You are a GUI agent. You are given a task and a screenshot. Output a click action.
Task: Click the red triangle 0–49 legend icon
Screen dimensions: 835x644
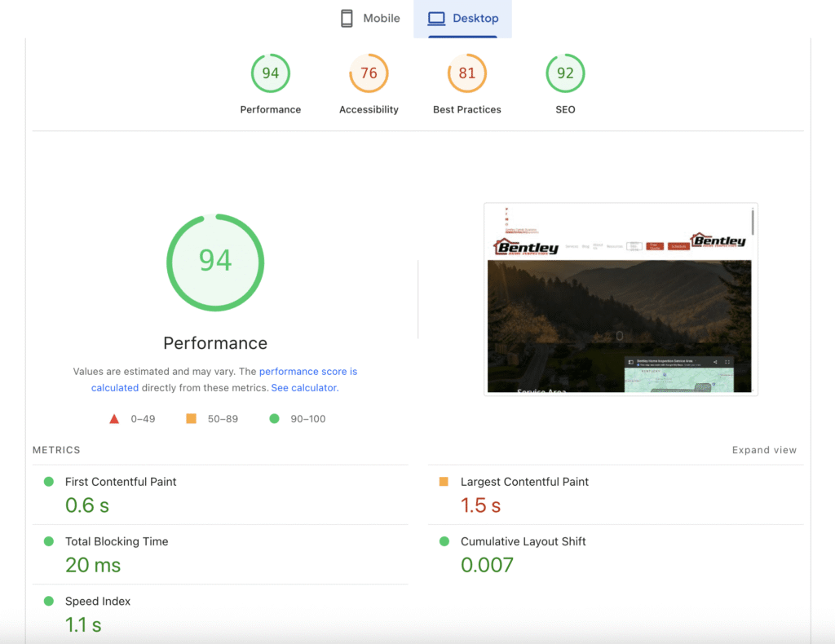pos(114,419)
